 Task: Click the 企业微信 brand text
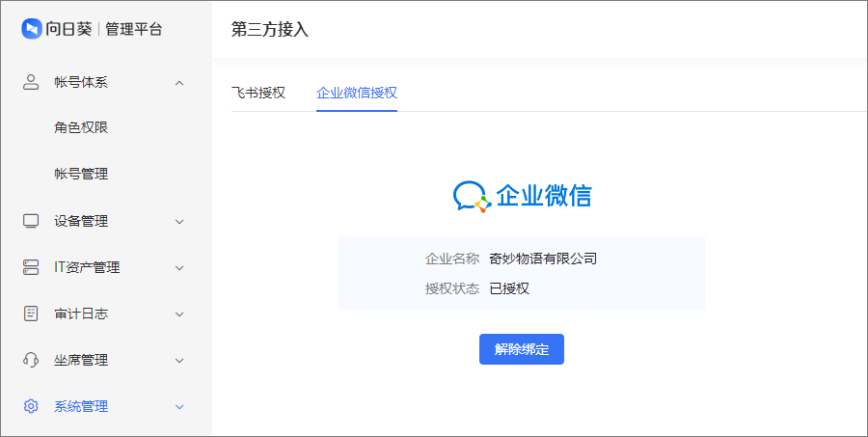pyautogui.click(x=544, y=196)
